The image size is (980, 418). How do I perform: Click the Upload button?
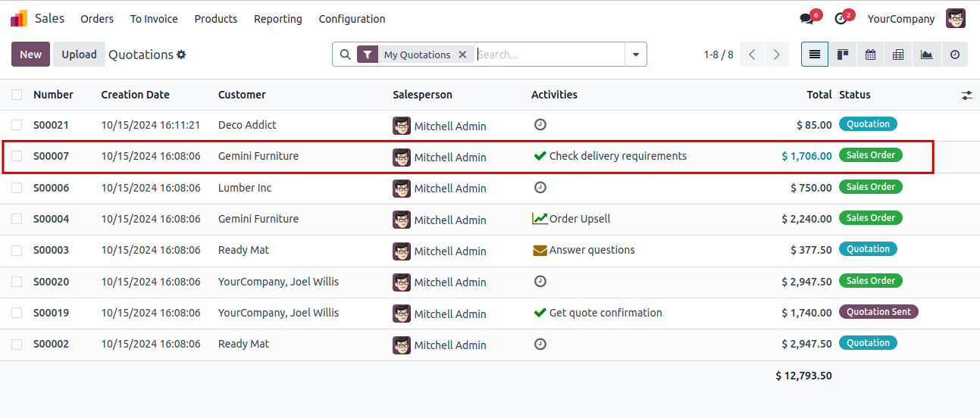[x=79, y=55]
